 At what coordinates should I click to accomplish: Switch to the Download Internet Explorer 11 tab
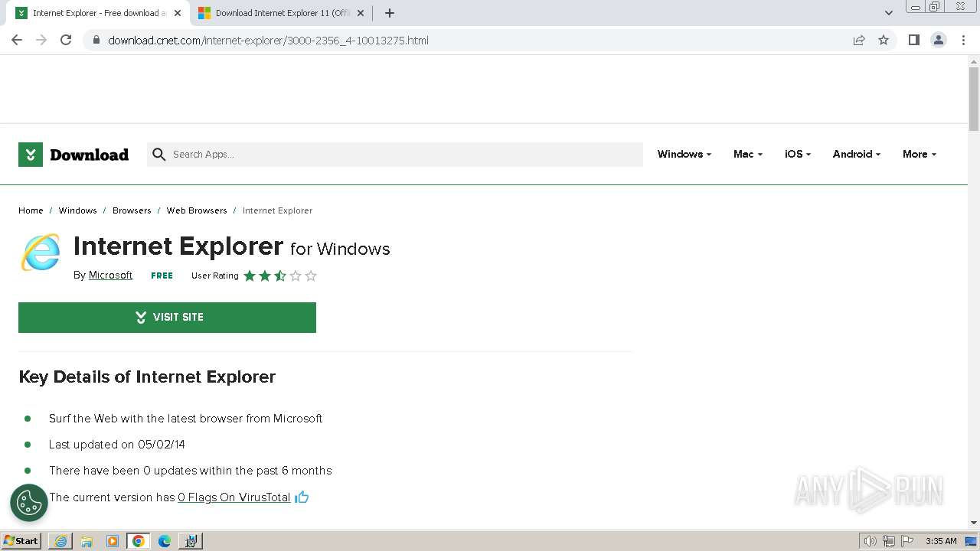pos(282,13)
